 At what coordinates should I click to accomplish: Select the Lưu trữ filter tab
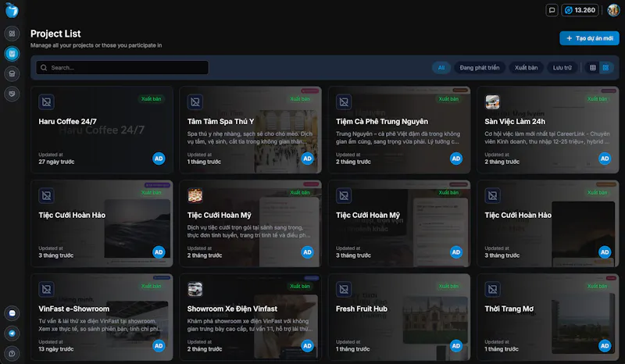tap(562, 68)
